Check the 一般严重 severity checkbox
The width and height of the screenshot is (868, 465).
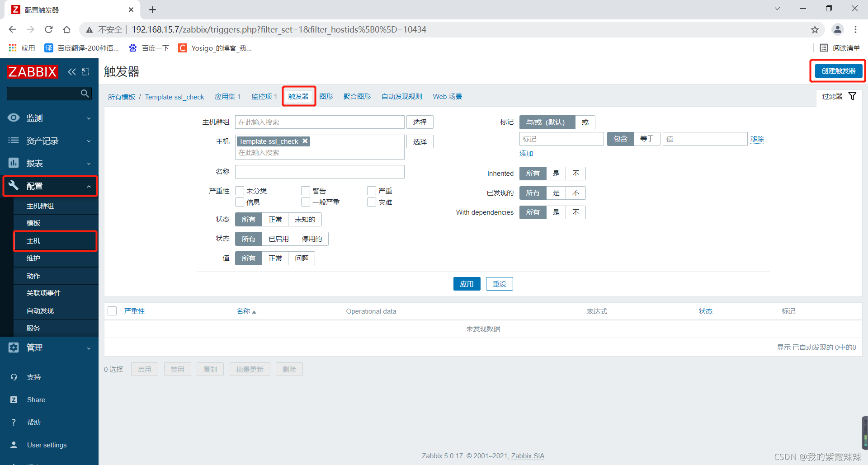click(306, 202)
